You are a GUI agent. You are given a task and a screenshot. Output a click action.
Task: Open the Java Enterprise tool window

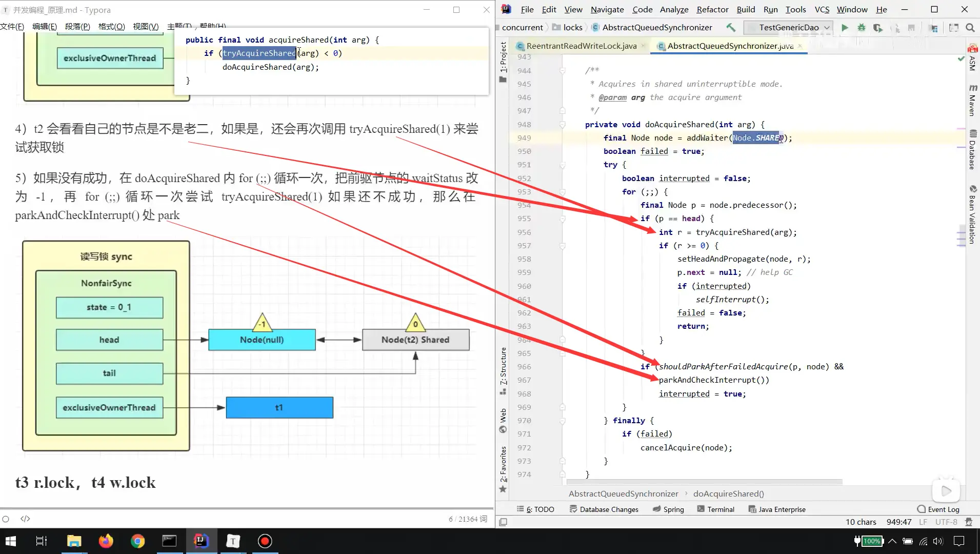pyautogui.click(x=777, y=509)
